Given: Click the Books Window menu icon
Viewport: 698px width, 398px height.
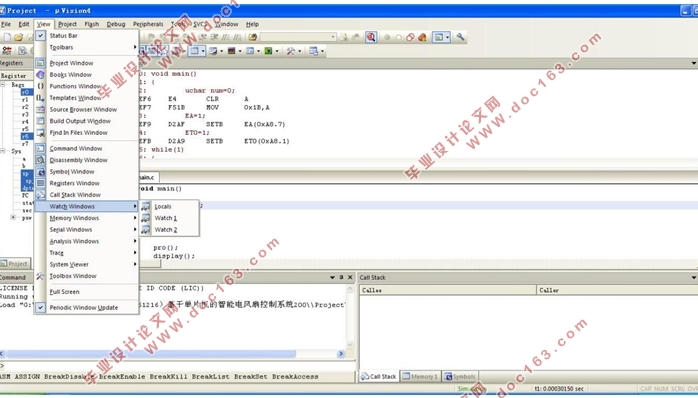Looking at the screenshot, I should [41, 74].
